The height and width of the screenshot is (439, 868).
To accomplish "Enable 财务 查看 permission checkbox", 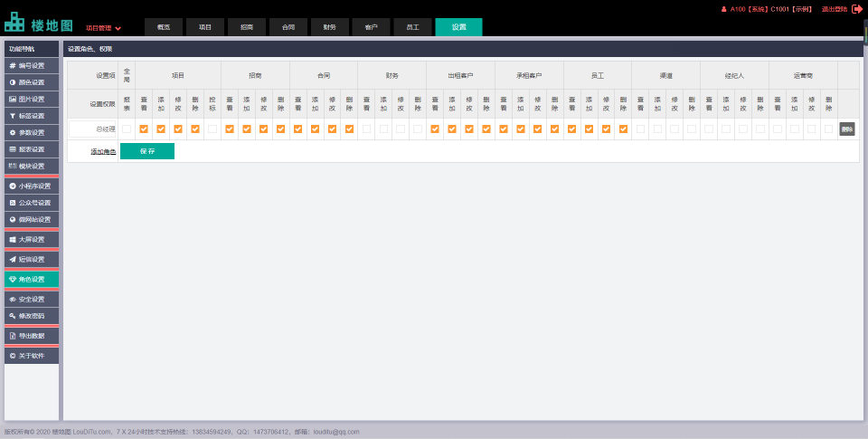I will [x=366, y=129].
